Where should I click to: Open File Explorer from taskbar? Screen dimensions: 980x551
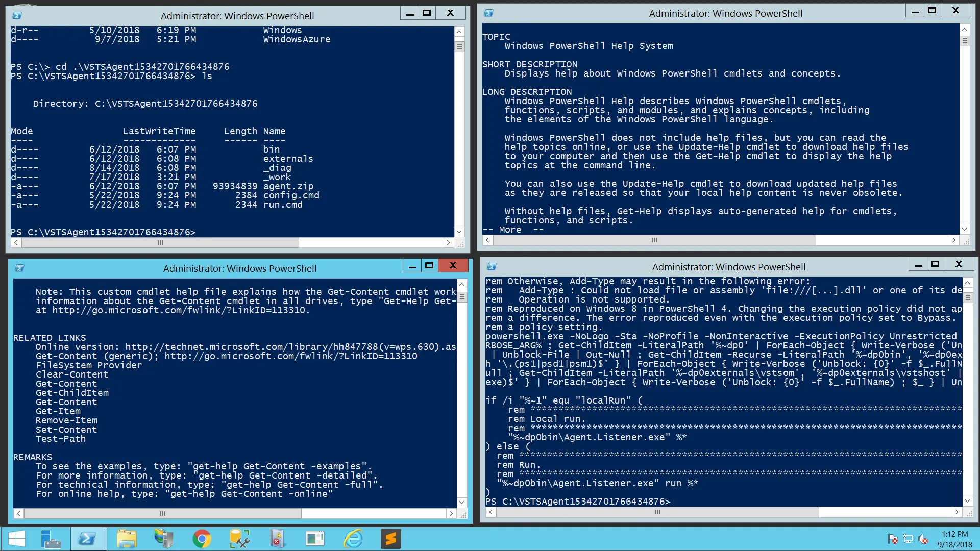point(126,539)
